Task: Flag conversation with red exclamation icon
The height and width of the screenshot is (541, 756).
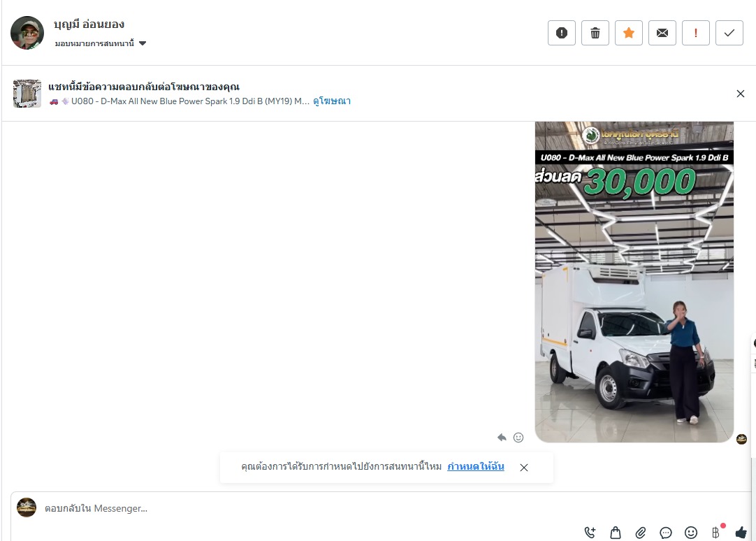Action: (x=695, y=33)
